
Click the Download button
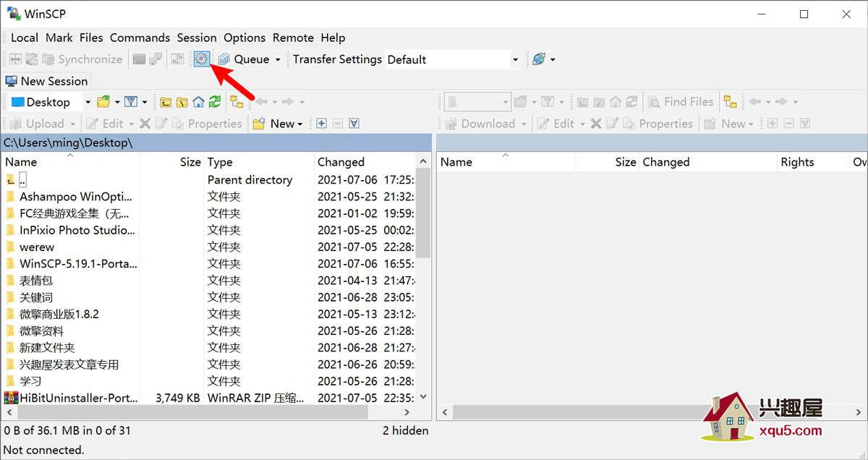pyautogui.click(x=480, y=124)
